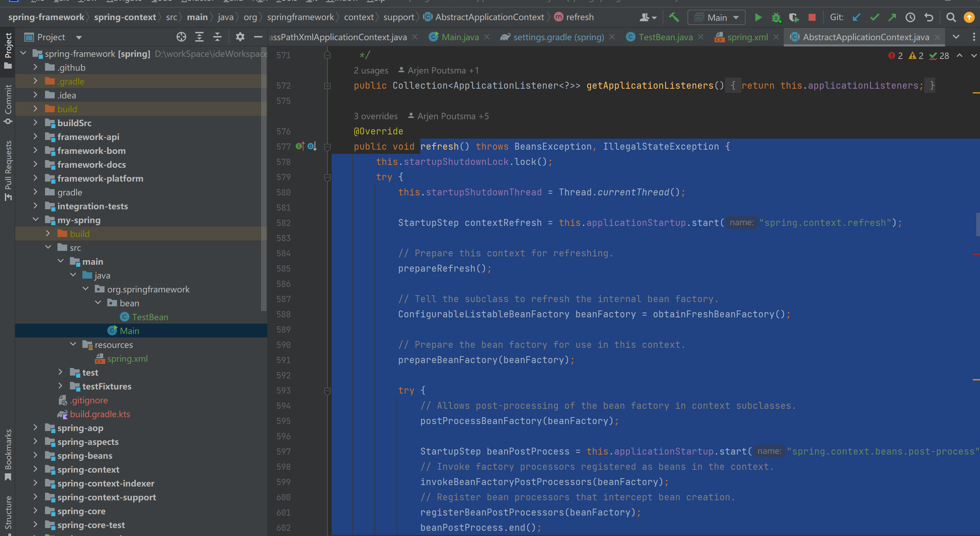Click the 3 overrides inlay link
This screenshot has width=980, height=536.
click(x=376, y=116)
